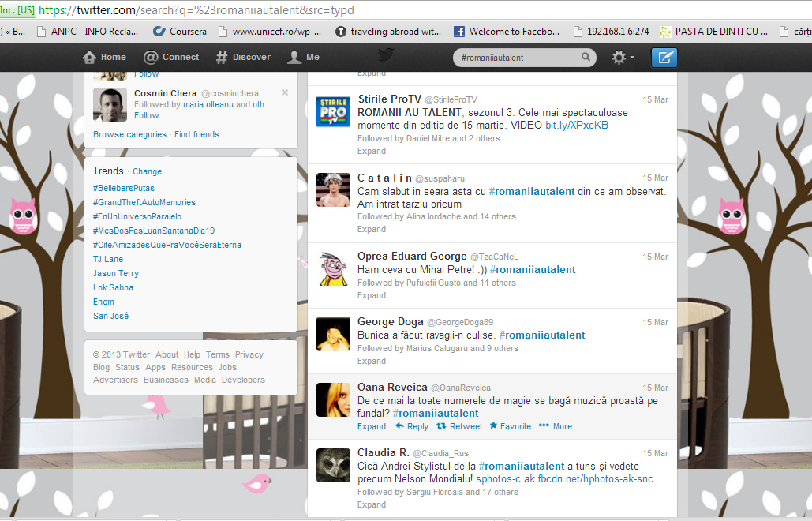Expand George Doga's tweet

372,361
